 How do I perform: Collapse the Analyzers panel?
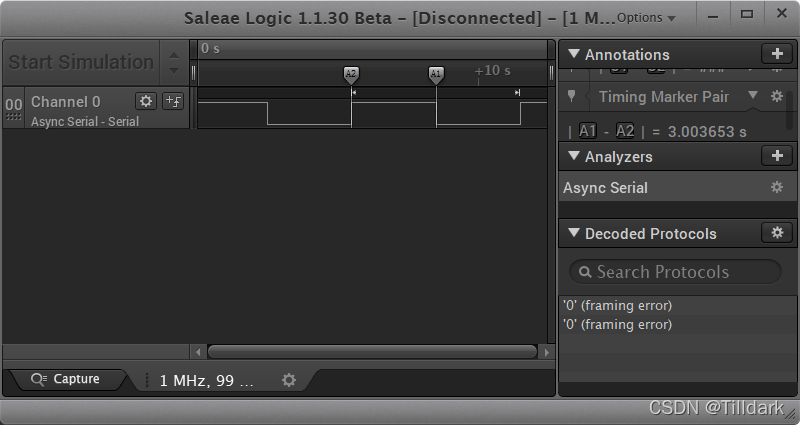573,156
